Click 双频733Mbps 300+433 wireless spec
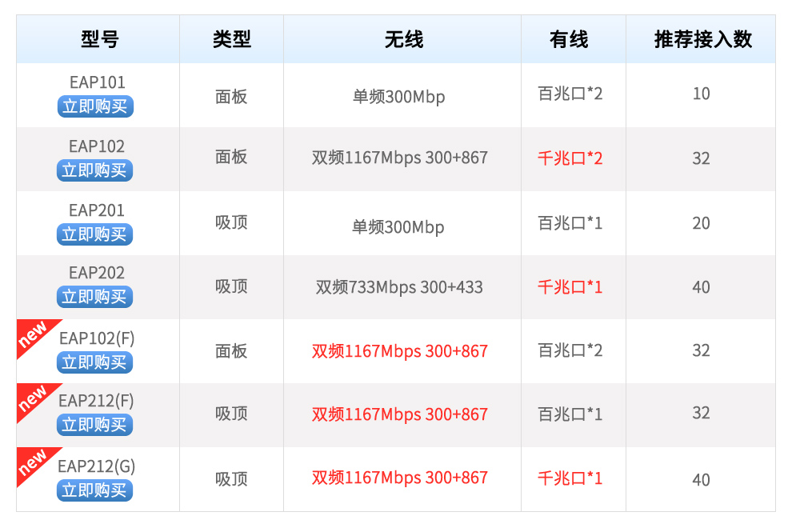 (x=399, y=287)
